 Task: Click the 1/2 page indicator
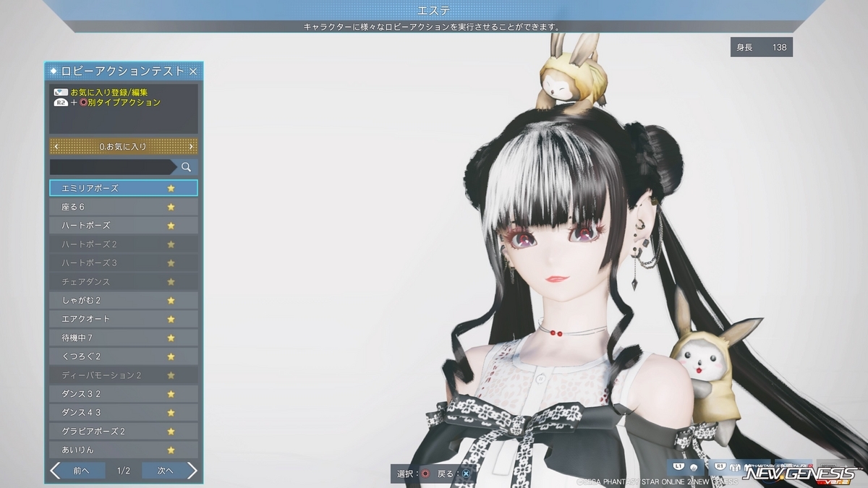(x=124, y=471)
